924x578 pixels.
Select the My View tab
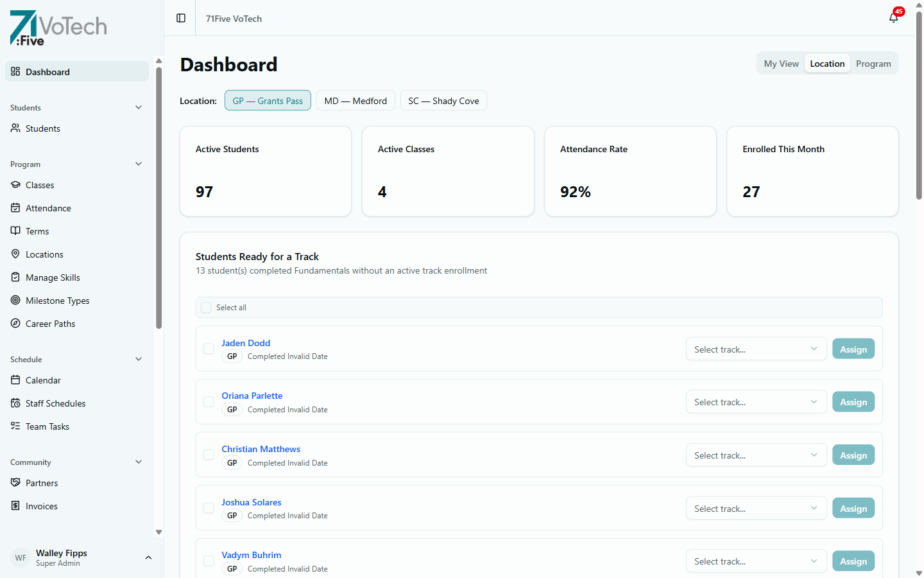tap(781, 63)
